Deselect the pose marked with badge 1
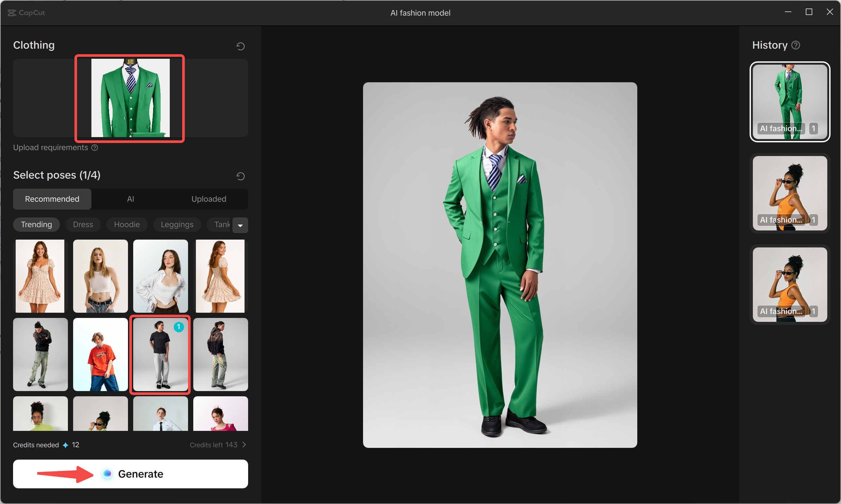Screen dimensions: 841x504 coord(160,354)
